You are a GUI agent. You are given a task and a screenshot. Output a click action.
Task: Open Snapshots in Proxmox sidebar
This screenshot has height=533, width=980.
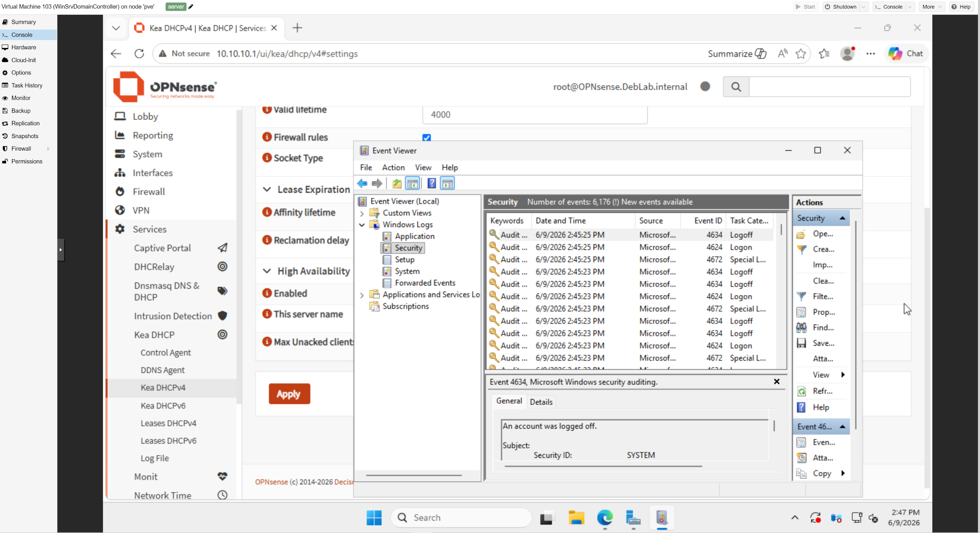point(25,136)
